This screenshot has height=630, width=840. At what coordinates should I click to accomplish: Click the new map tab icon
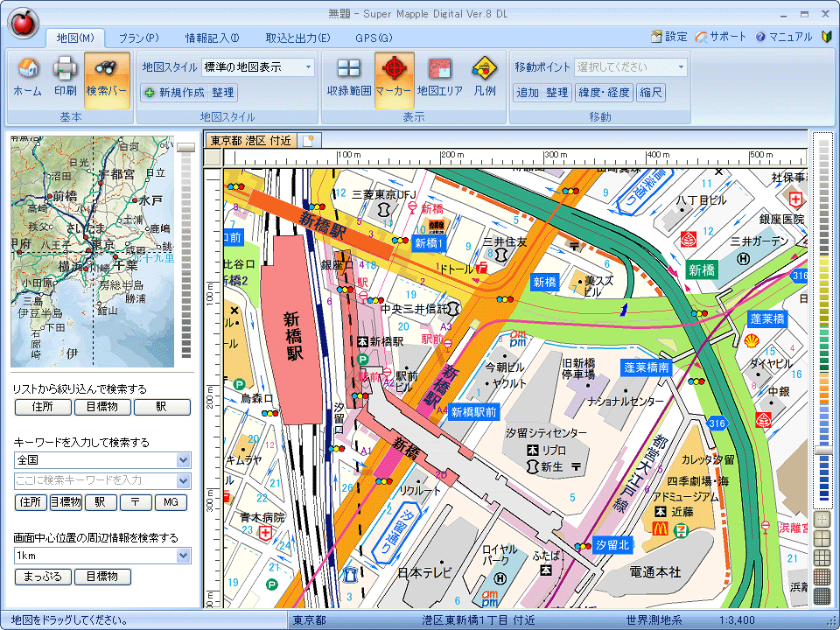tap(309, 140)
